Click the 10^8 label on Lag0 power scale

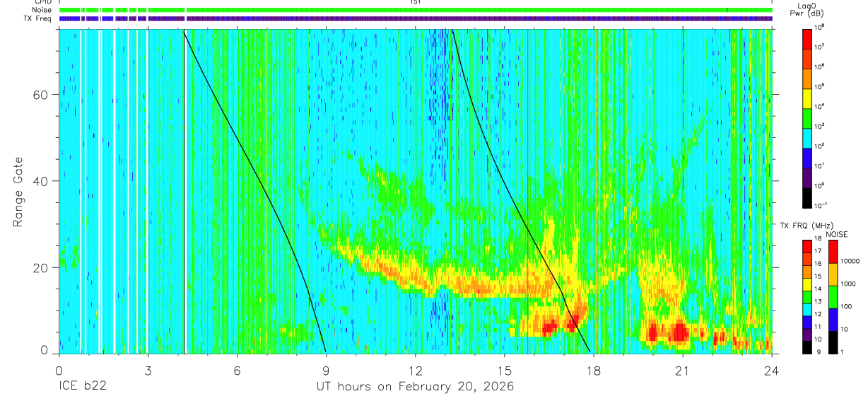pos(820,28)
